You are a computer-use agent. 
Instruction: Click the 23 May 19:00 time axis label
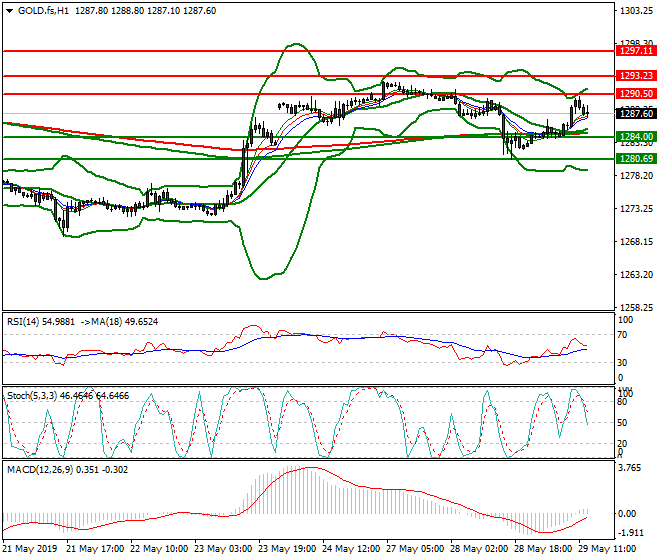287,549
